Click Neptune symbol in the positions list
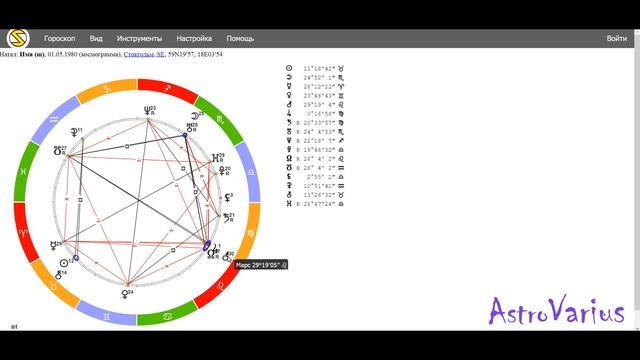The width and height of the screenshot is (640, 360). point(289,140)
